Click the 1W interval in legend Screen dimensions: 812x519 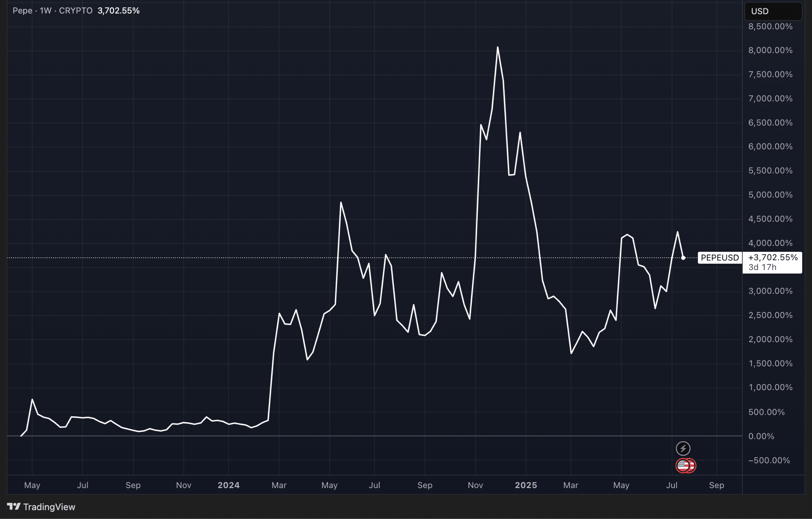[46, 11]
